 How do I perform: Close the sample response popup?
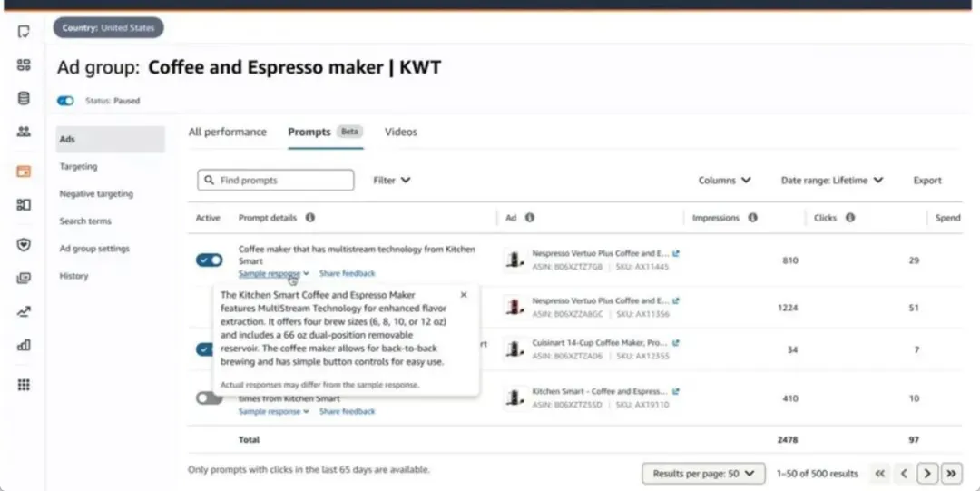point(463,295)
